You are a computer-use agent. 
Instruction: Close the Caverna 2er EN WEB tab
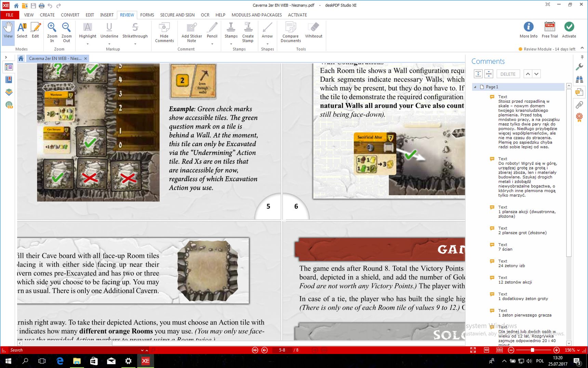85,59
